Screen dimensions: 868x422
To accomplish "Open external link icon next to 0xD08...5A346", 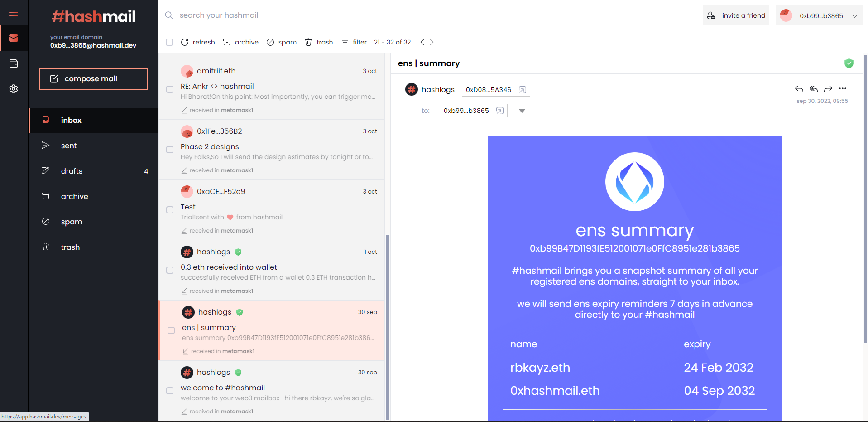I will (522, 90).
